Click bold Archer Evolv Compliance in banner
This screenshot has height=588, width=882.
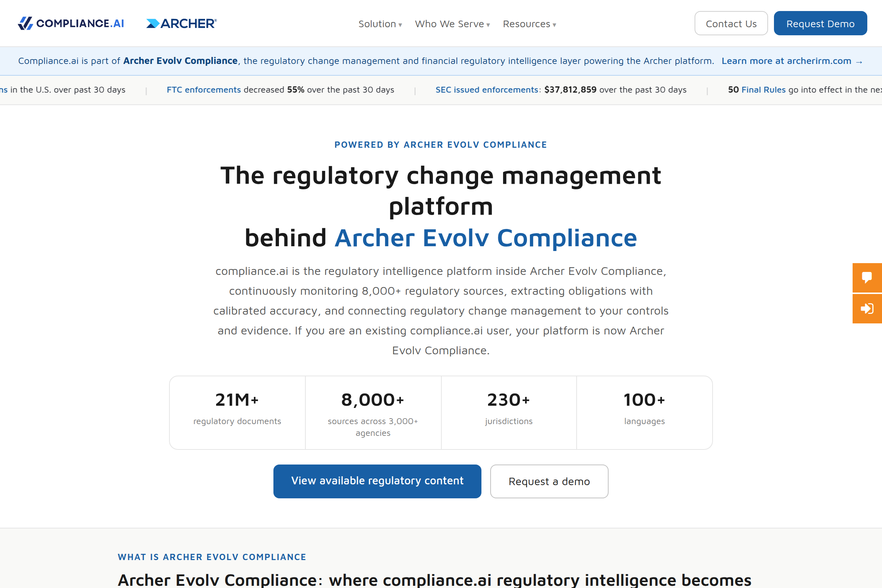point(180,61)
